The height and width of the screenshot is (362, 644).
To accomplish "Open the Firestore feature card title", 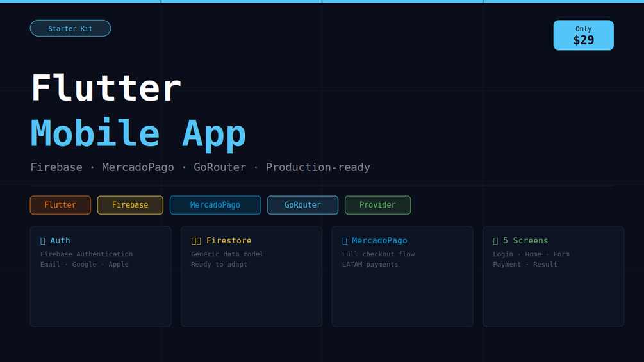I will coord(229,240).
